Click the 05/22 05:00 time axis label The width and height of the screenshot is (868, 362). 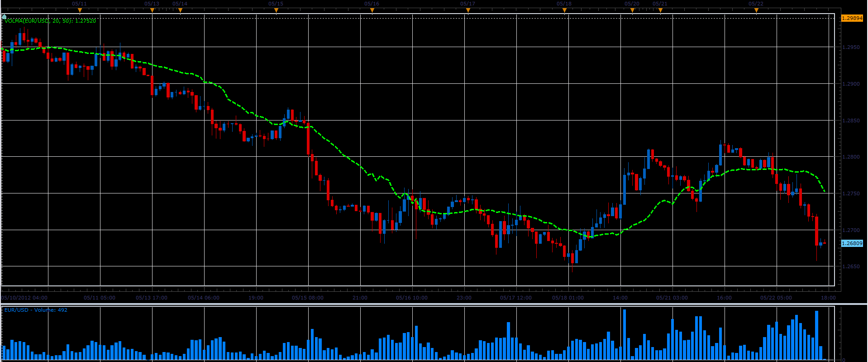776,298
